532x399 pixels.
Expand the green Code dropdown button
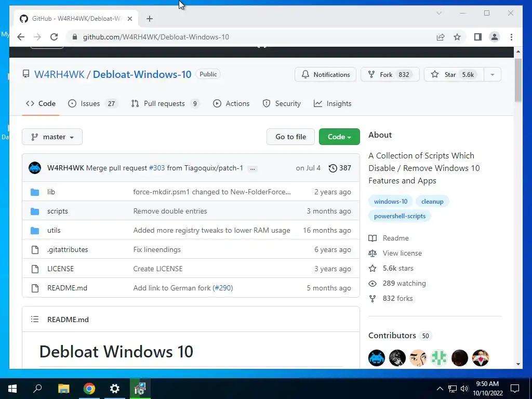tap(339, 137)
